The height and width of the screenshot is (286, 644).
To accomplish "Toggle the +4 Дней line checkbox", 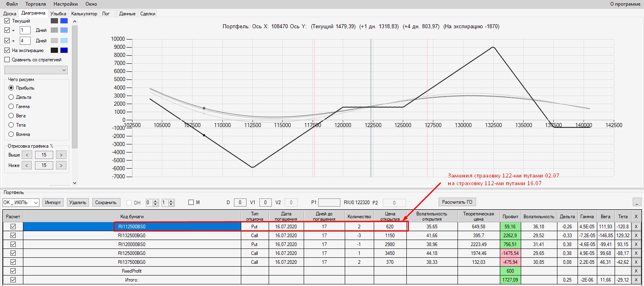I will pyautogui.click(x=7, y=40).
